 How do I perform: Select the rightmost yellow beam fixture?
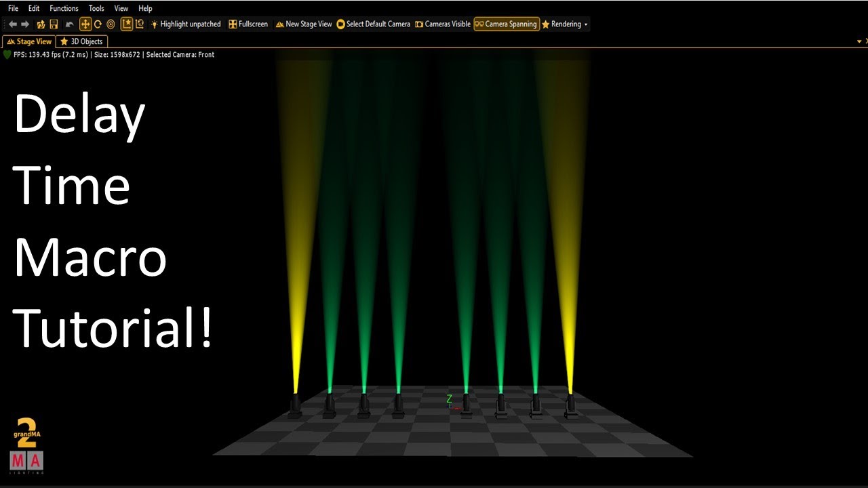point(570,405)
